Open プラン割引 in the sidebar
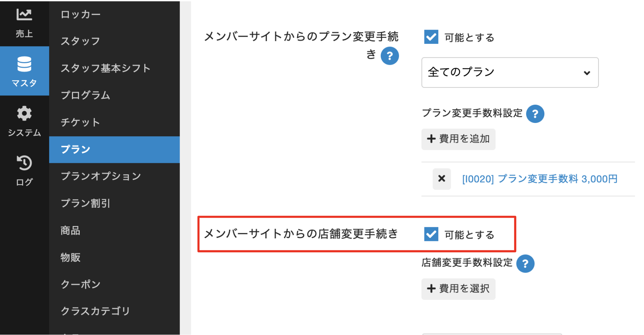This screenshot has width=644, height=335. tap(85, 203)
